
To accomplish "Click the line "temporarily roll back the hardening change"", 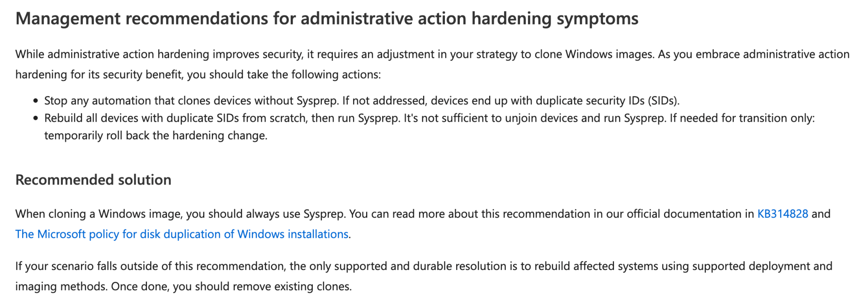I will tap(156, 136).
